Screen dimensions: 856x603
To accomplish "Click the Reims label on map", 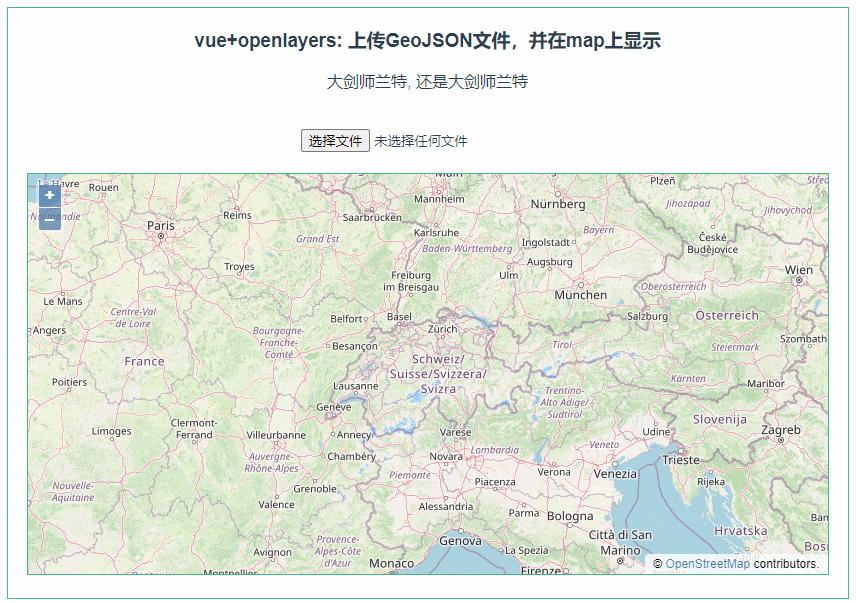I will (237, 216).
